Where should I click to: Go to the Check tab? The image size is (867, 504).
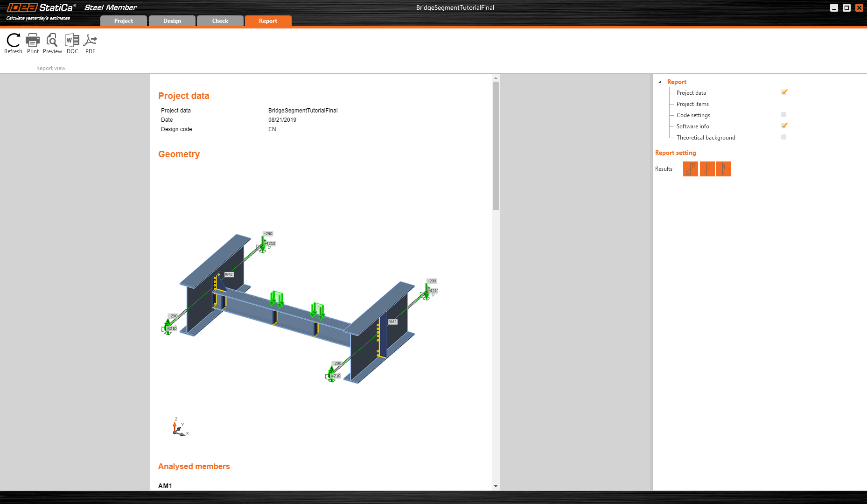[x=220, y=21]
